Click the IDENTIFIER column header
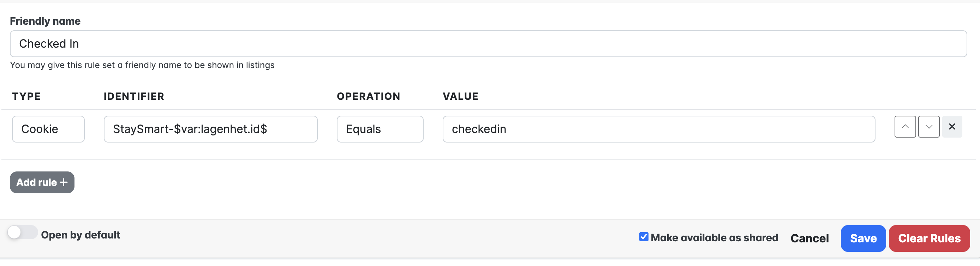This screenshot has height=266, width=980. tap(134, 96)
